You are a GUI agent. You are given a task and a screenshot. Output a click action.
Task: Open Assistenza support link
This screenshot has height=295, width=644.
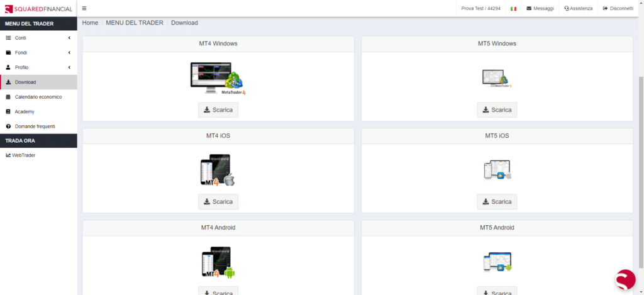coord(579,8)
